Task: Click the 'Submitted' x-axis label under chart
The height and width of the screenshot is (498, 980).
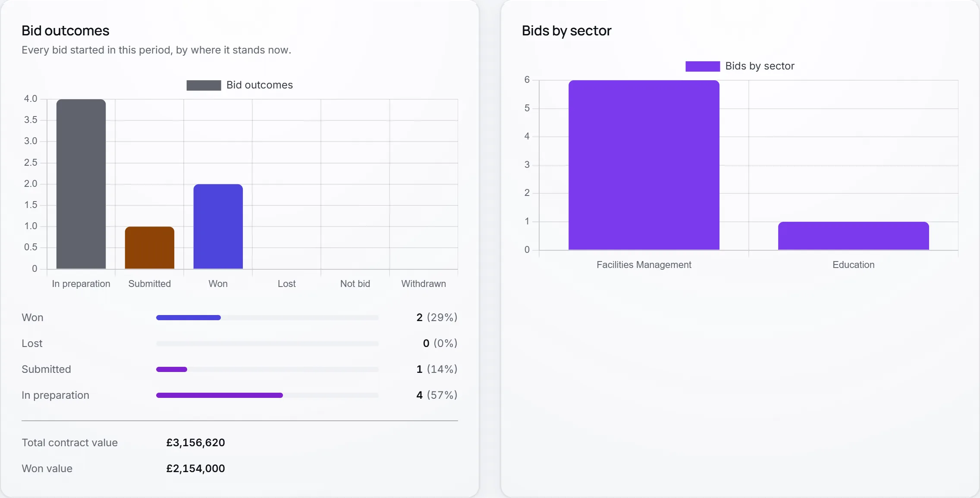Action: [150, 284]
